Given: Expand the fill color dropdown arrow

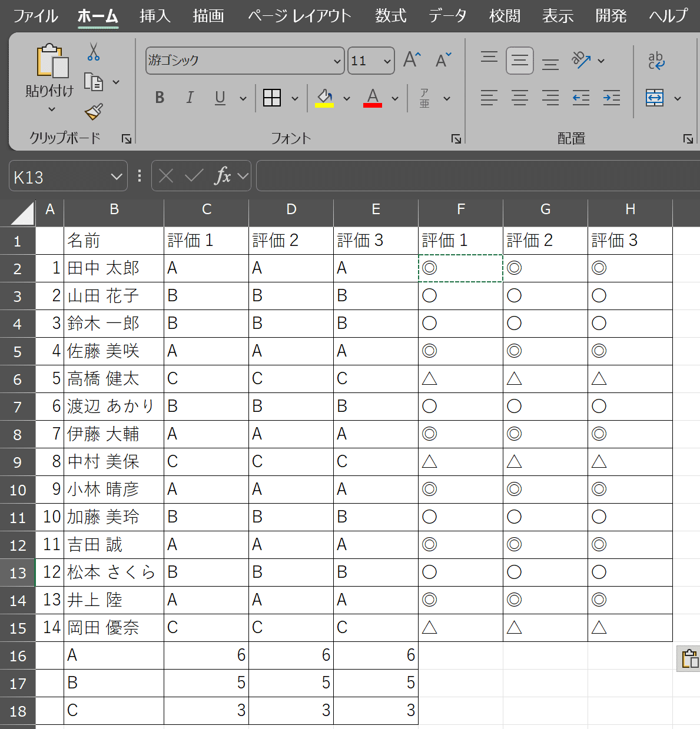Looking at the screenshot, I should [347, 99].
